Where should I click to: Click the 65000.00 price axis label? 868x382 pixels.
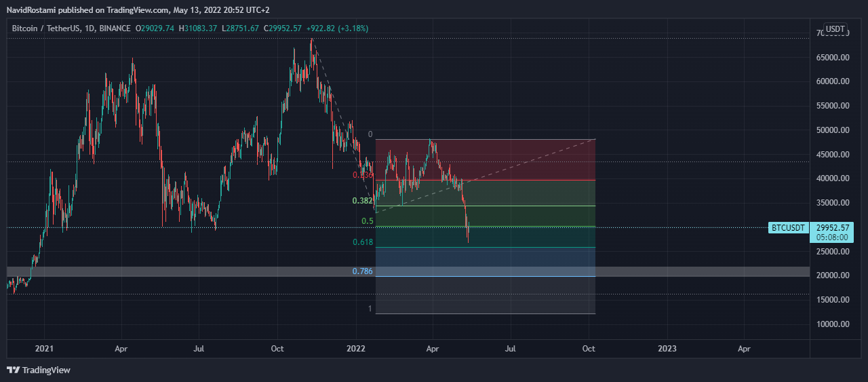(x=832, y=58)
